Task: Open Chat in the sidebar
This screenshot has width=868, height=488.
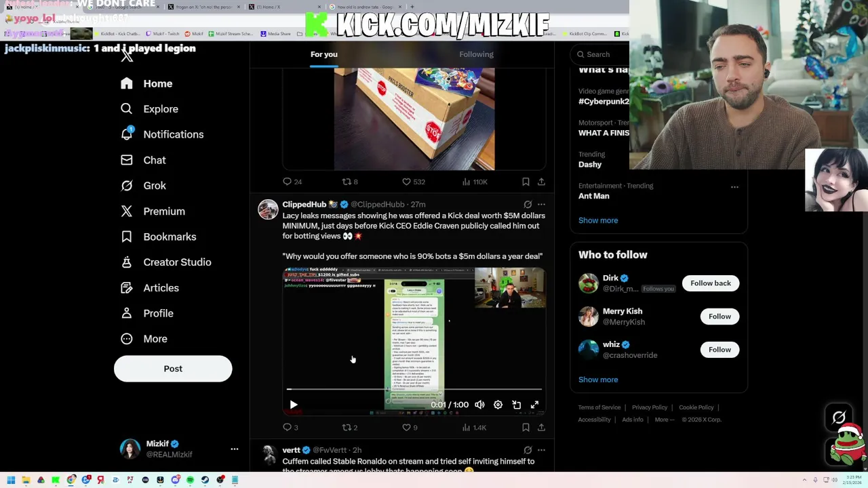Action: (143, 160)
